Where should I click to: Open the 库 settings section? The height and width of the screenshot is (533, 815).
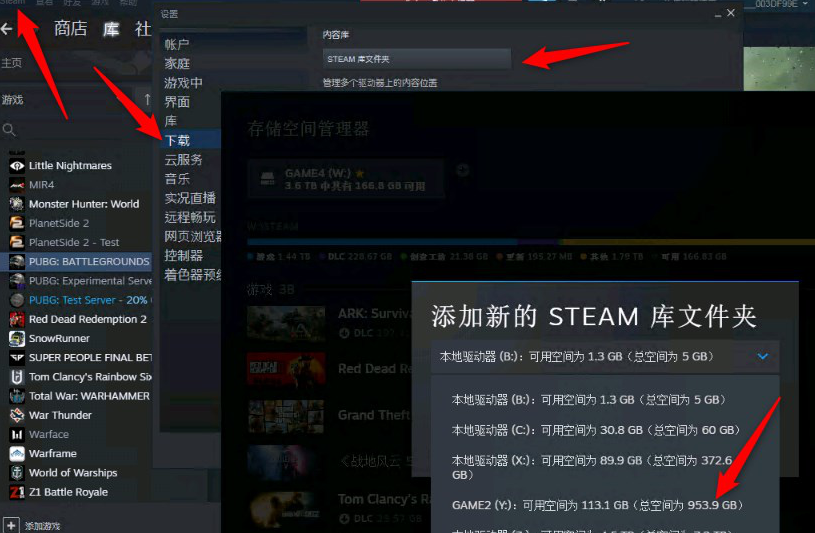pyautogui.click(x=171, y=122)
